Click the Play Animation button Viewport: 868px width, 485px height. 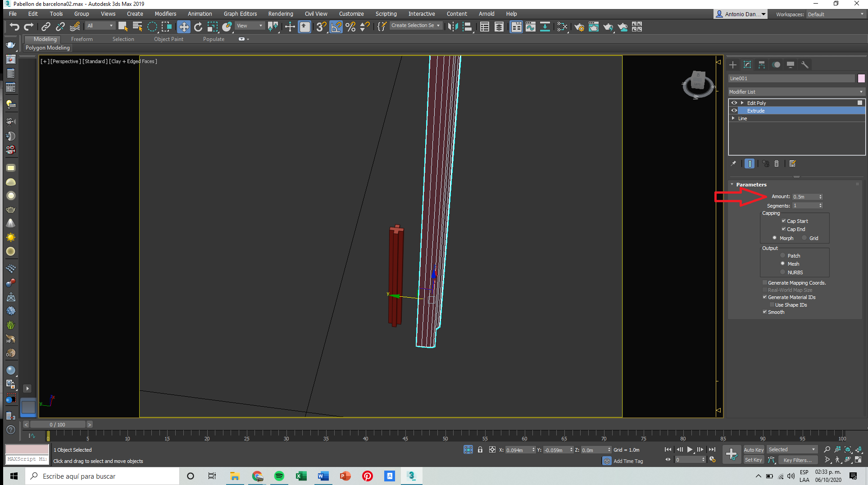coord(690,449)
